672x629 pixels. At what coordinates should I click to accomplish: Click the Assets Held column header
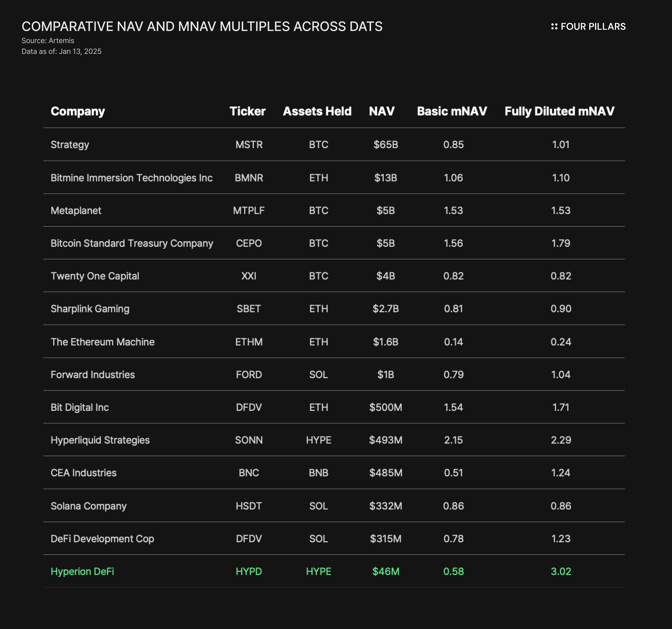(x=317, y=111)
